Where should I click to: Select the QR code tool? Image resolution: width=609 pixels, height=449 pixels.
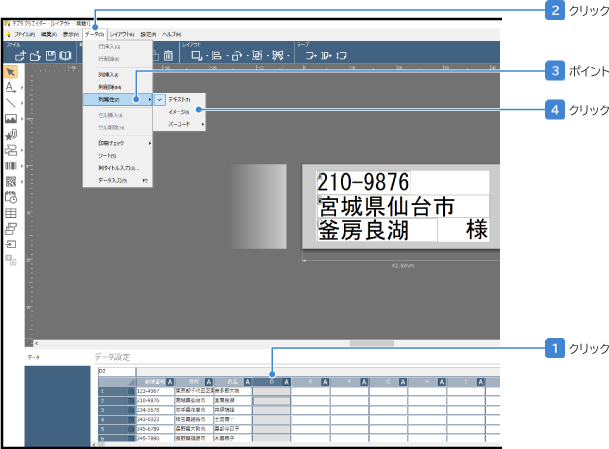[x=11, y=181]
